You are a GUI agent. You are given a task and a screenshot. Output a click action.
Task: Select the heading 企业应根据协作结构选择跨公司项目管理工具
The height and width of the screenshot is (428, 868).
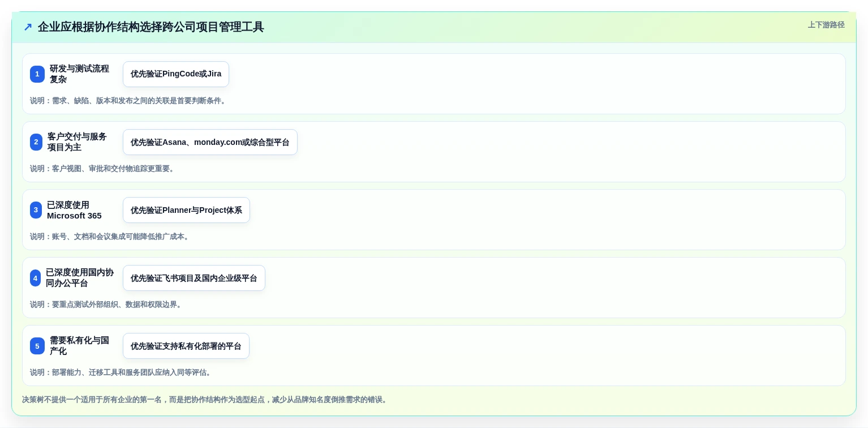[151, 27]
